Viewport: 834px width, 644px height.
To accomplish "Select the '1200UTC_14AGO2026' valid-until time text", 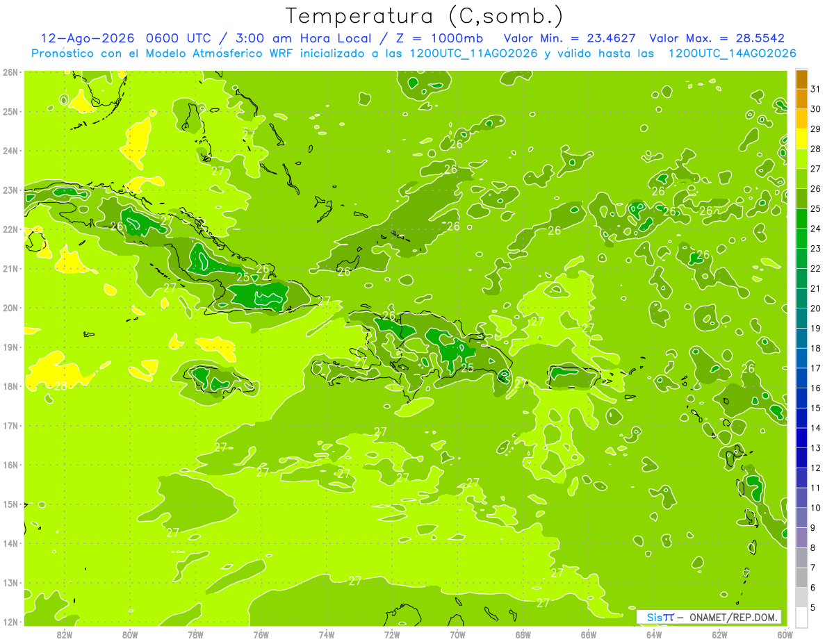I will [x=732, y=53].
